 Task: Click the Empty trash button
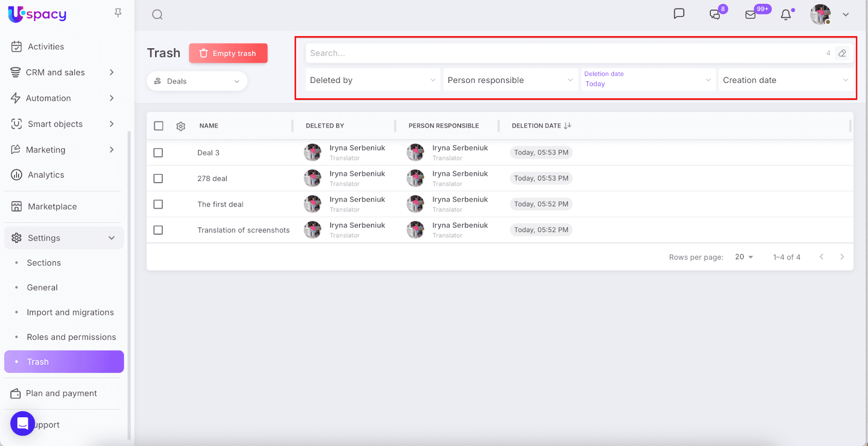click(x=228, y=53)
